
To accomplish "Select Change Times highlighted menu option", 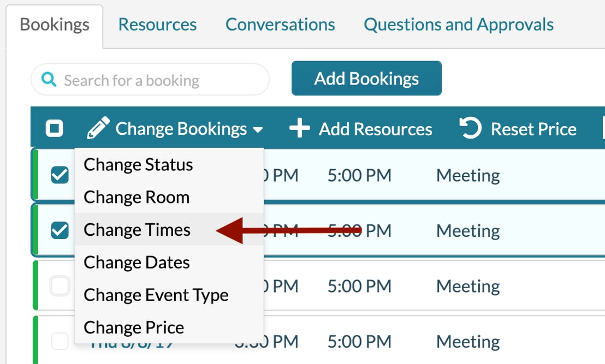I will click(x=137, y=230).
